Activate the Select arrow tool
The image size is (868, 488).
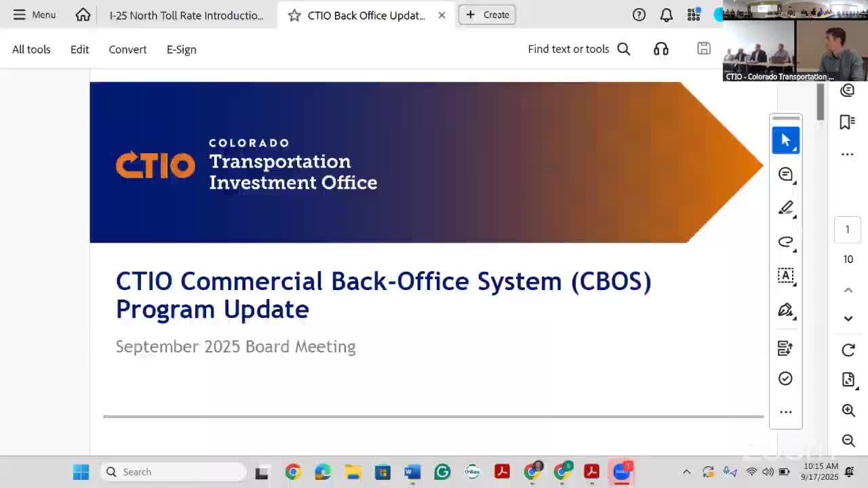(786, 140)
